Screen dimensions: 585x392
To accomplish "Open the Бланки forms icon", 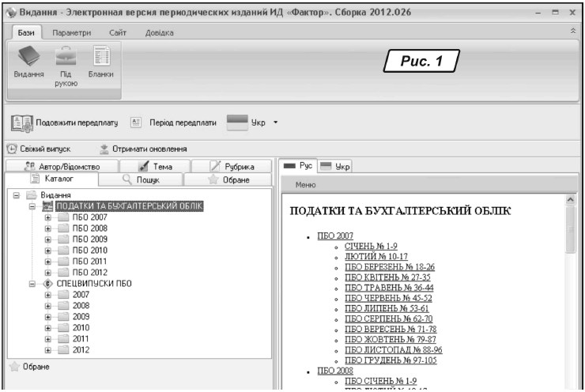I will click(100, 58).
